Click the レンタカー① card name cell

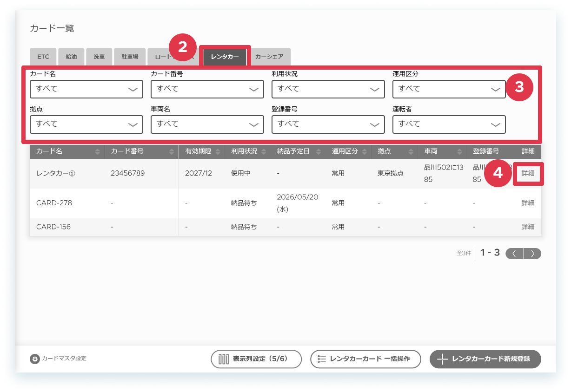click(56, 173)
